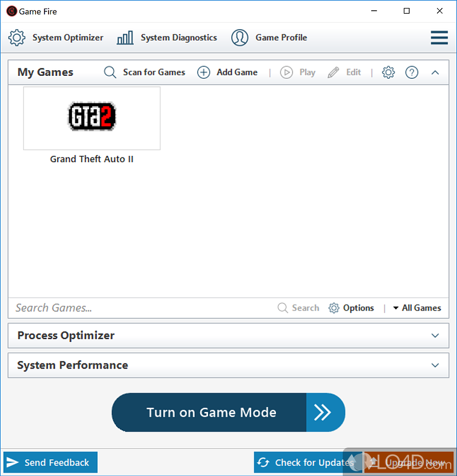Open My Games settings gear icon

point(388,72)
